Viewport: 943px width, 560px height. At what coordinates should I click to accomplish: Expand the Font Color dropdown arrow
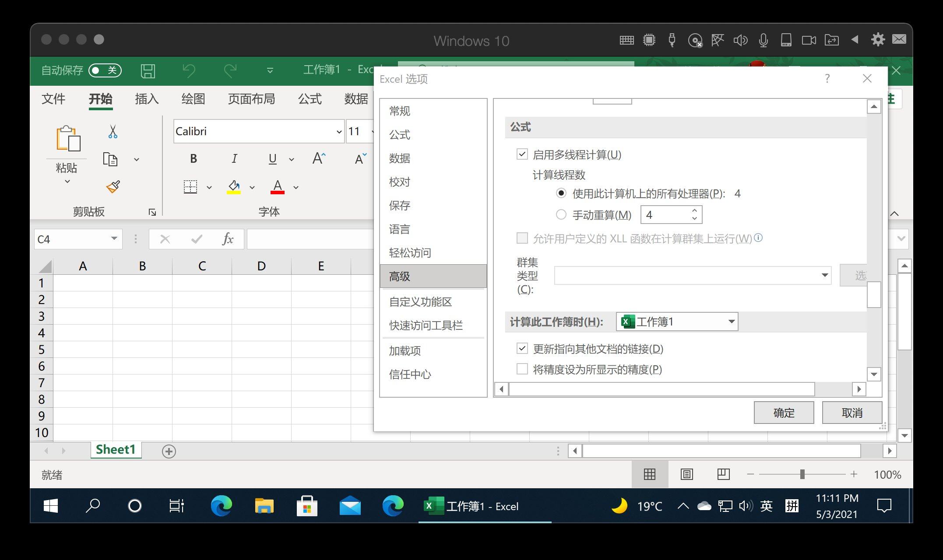click(x=296, y=188)
